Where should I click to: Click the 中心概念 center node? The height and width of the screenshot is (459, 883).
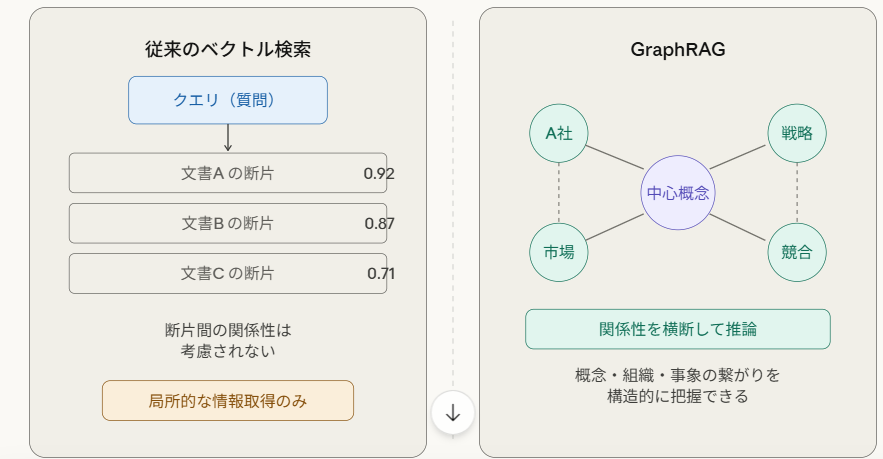[x=678, y=193]
